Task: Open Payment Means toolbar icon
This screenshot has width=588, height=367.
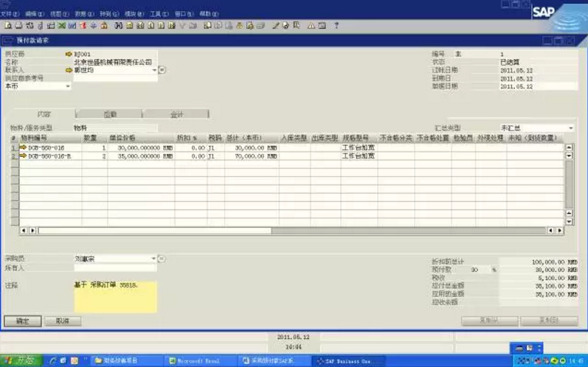Action: click(239, 26)
